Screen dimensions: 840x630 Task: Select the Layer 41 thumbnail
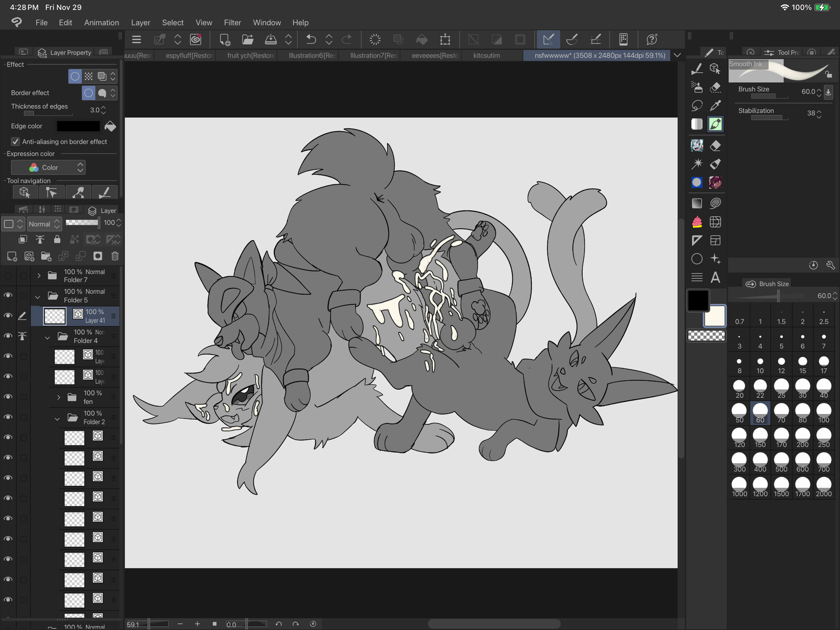(55, 316)
